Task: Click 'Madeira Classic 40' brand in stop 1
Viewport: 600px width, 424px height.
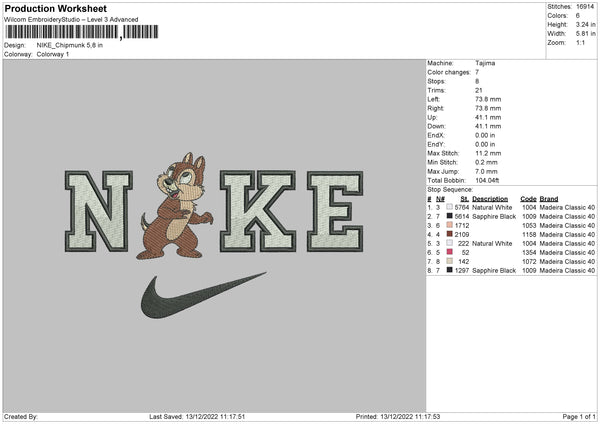Action: tap(567, 207)
